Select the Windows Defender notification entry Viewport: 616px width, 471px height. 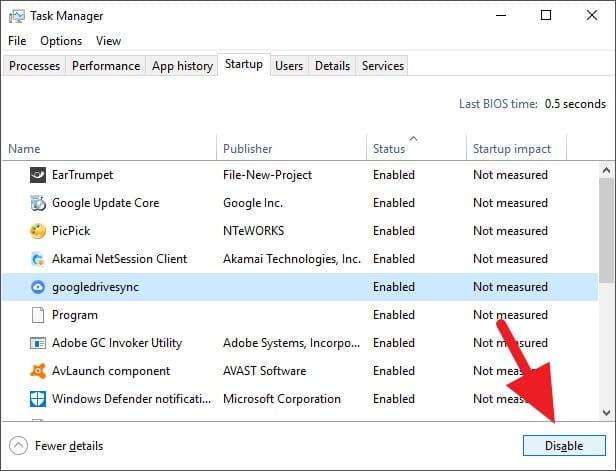tap(132, 399)
